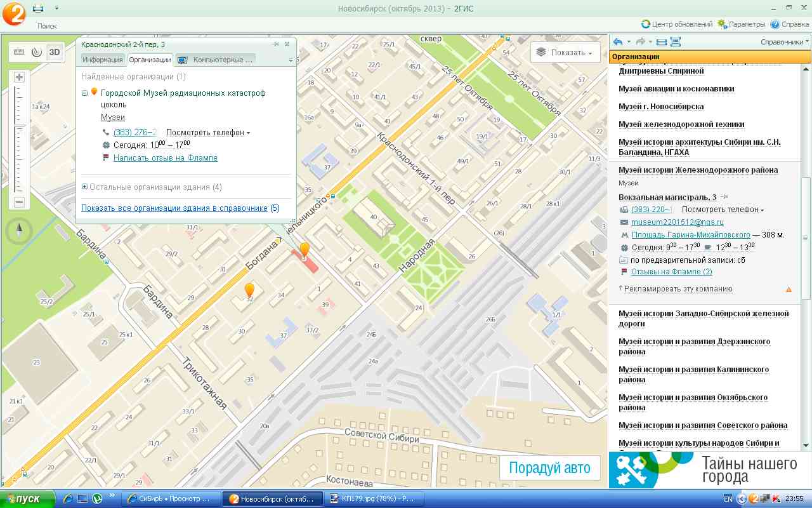Screen dimensions: 812x508
Task: Switch to КП179.jpg taskbar window
Action: (x=373, y=498)
